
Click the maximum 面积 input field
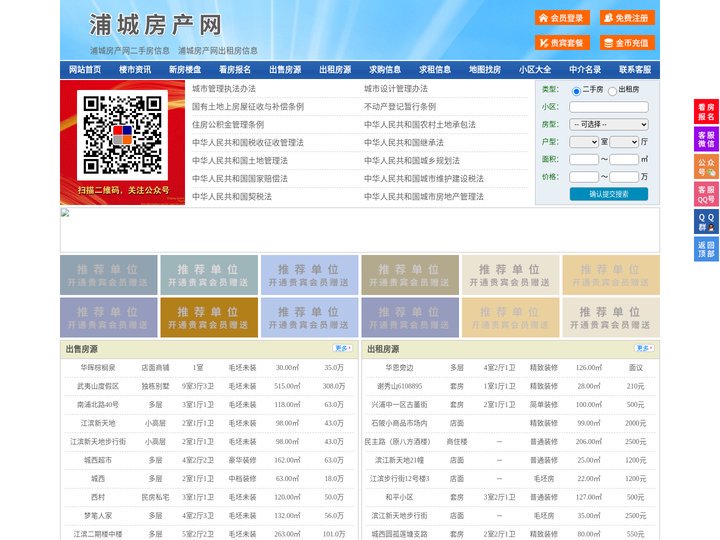[x=624, y=159]
